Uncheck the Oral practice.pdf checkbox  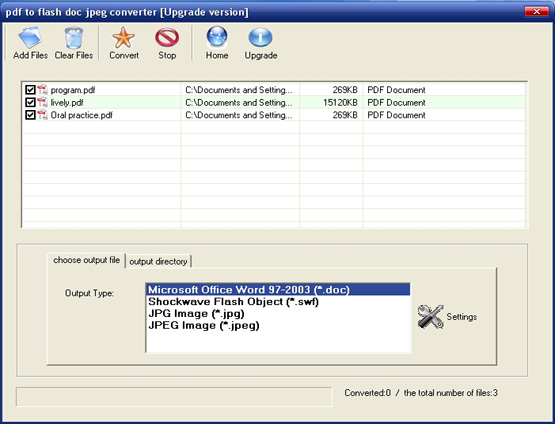coord(30,115)
